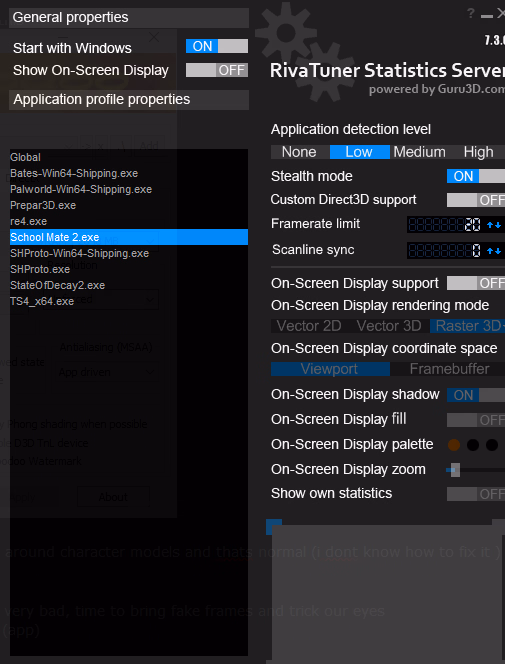Set application detection level to Low

[x=359, y=152]
